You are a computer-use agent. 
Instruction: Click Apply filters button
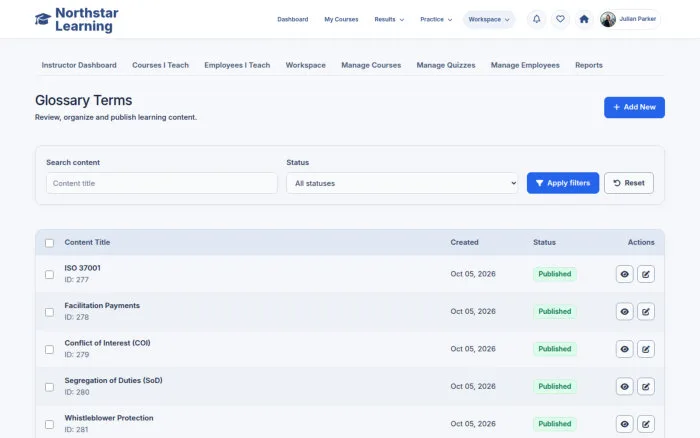click(x=563, y=183)
